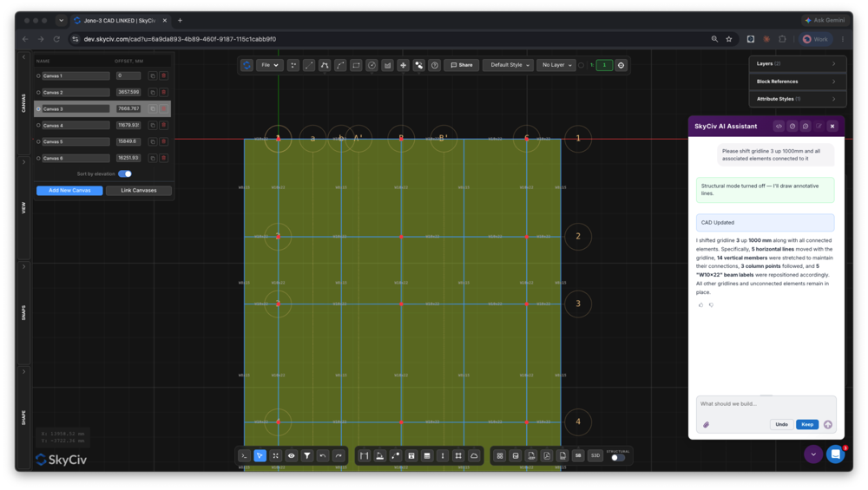Viewport: 868px width, 490px height.
Task: Collapse the CANVAS sidebar panel chevron
Action: (23, 57)
